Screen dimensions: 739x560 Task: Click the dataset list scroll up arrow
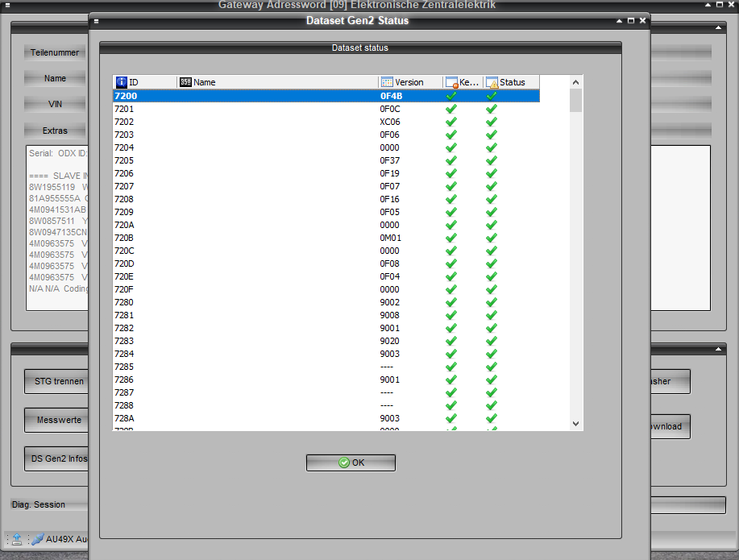575,82
